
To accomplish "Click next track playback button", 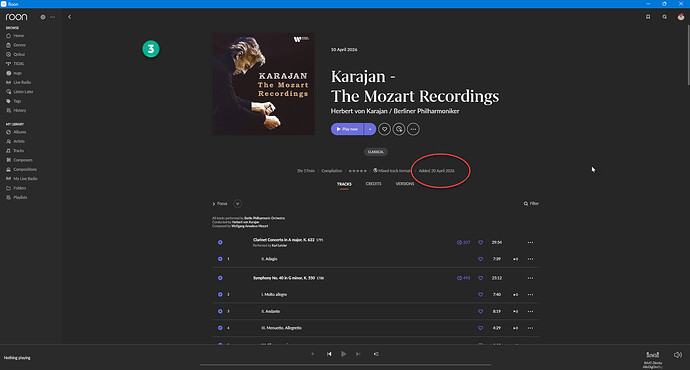I will [x=358, y=354].
